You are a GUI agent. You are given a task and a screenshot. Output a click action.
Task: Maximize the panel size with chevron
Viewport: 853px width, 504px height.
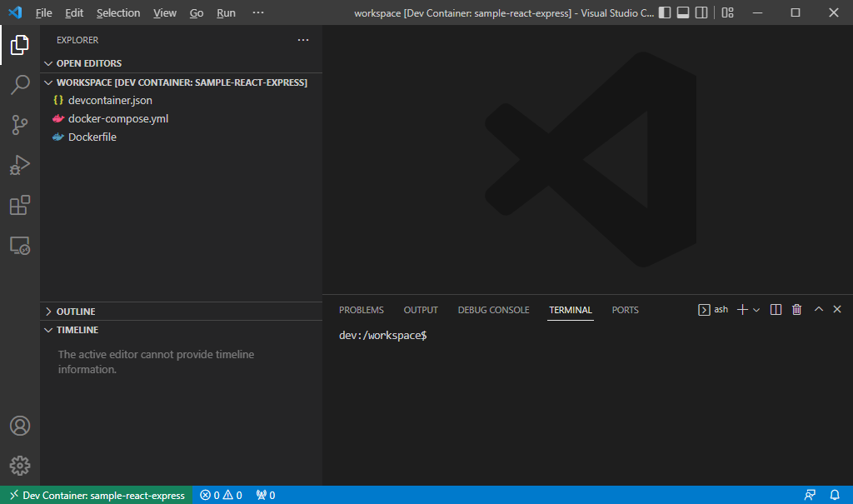[x=818, y=309]
